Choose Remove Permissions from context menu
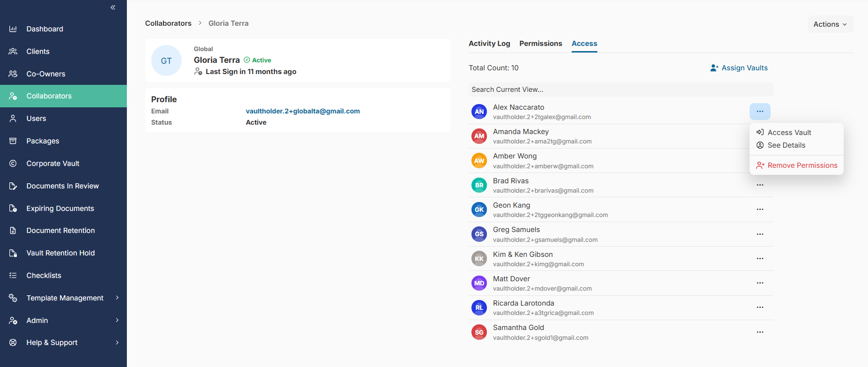The width and height of the screenshot is (868, 367). click(796, 165)
